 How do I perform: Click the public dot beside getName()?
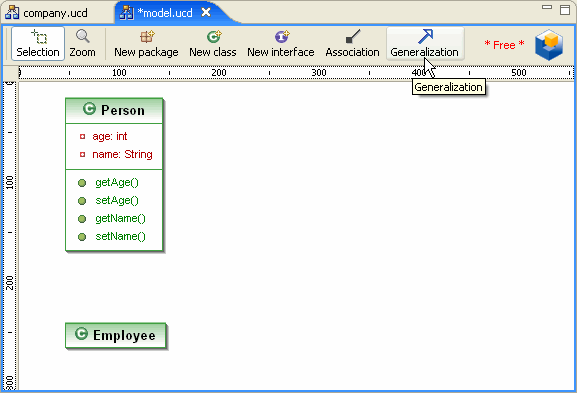pyautogui.click(x=82, y=219)
